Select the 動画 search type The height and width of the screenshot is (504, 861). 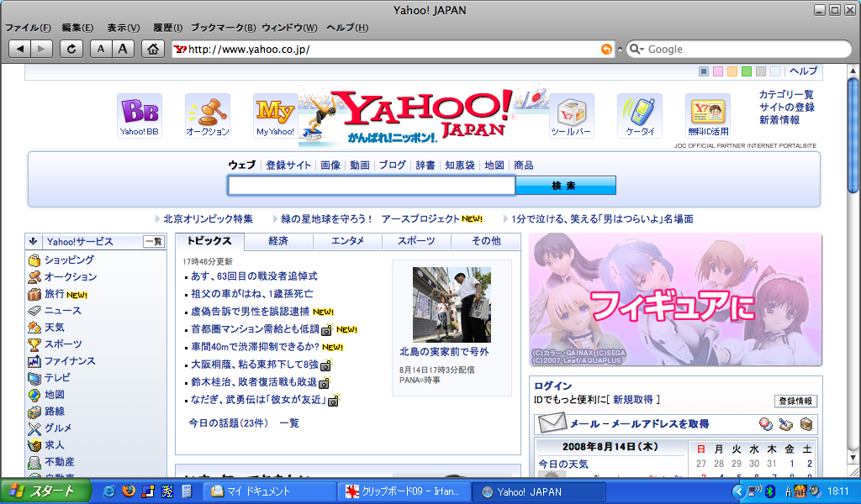(x=360, y=165)
